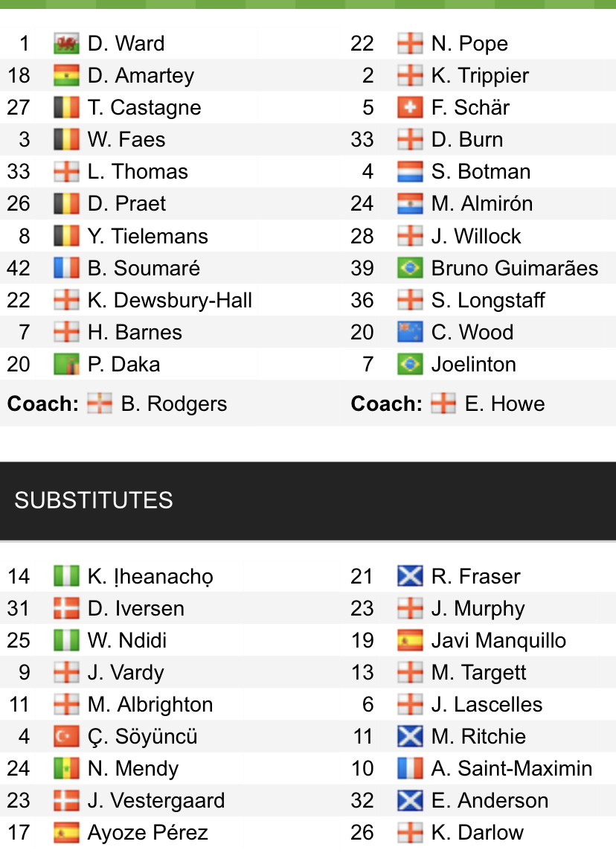Click the Senegal flag next to N. Mendy

pos(66,769)
